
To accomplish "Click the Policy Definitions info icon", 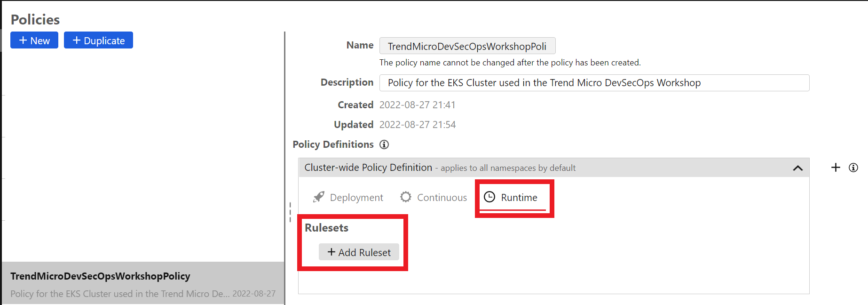I will click(x=384, y=144).
